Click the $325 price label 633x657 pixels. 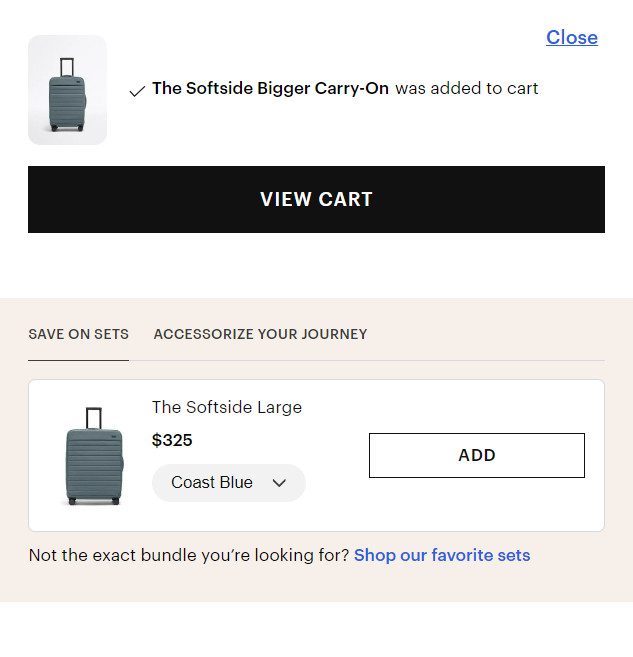(x=172, y=440)
